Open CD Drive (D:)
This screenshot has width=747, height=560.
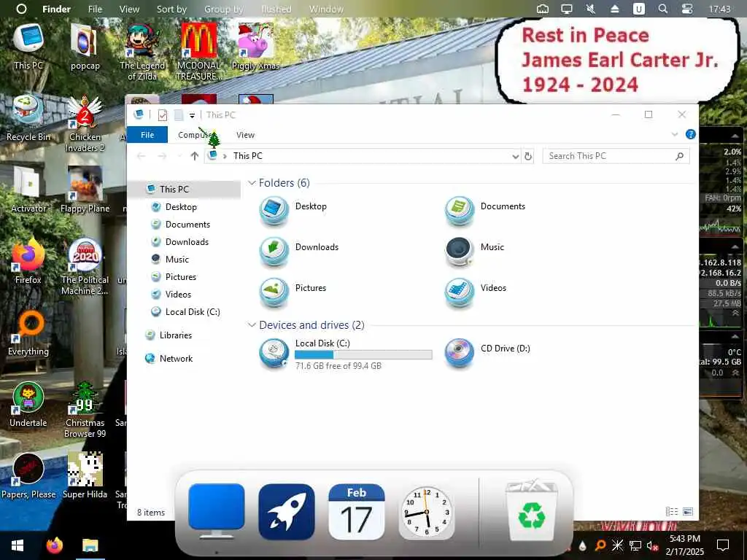tap(487, 352)
